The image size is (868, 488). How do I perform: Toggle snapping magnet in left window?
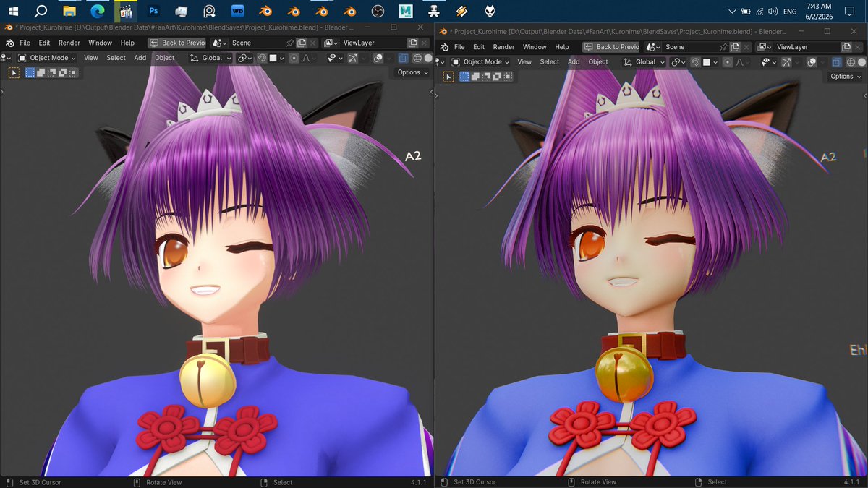[261, 58]
